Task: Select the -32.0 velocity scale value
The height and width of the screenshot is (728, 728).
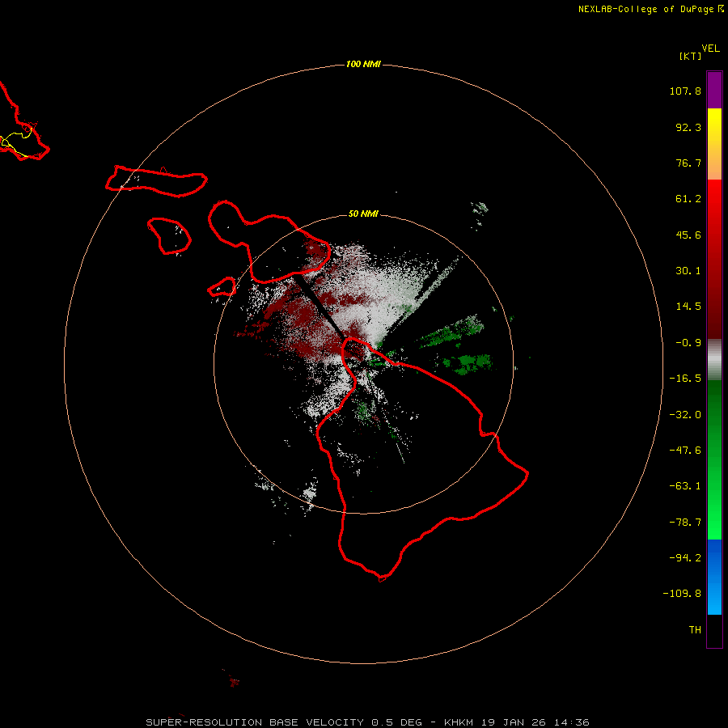Action: tap(685, 415)
